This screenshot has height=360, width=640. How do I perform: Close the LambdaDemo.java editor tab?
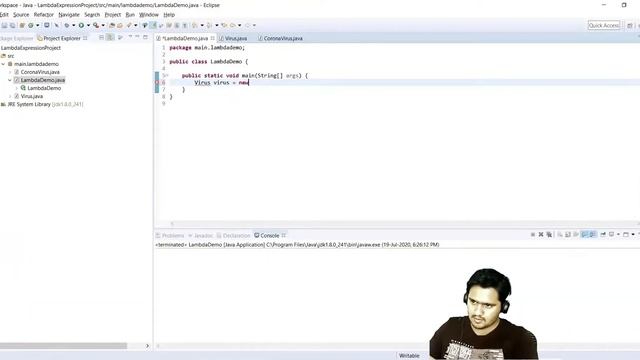213,38
